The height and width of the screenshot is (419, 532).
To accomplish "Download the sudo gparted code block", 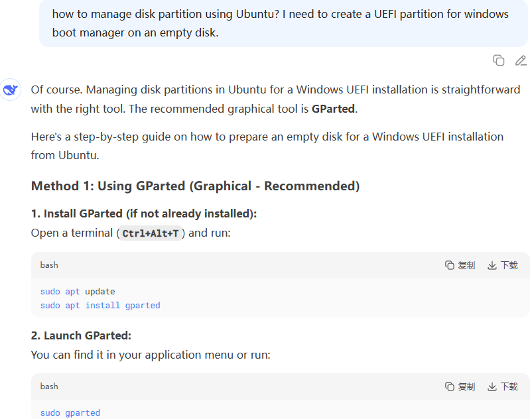I will pyautogui.click(x=503, y=387).
